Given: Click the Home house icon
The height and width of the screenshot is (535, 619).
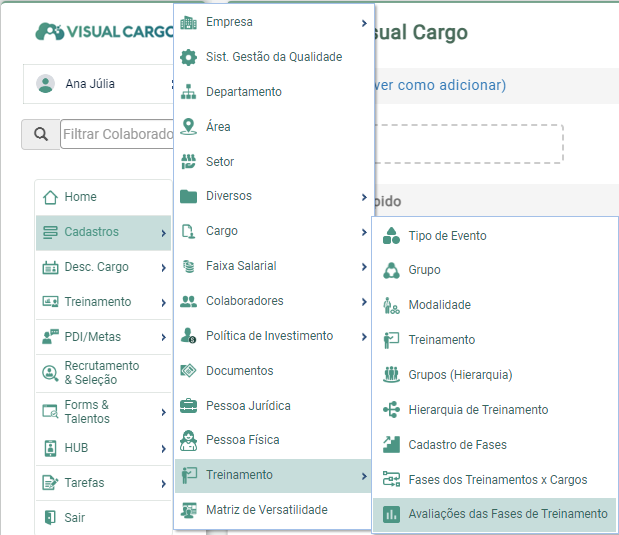Looking at the screenshot, I should 50,197.
